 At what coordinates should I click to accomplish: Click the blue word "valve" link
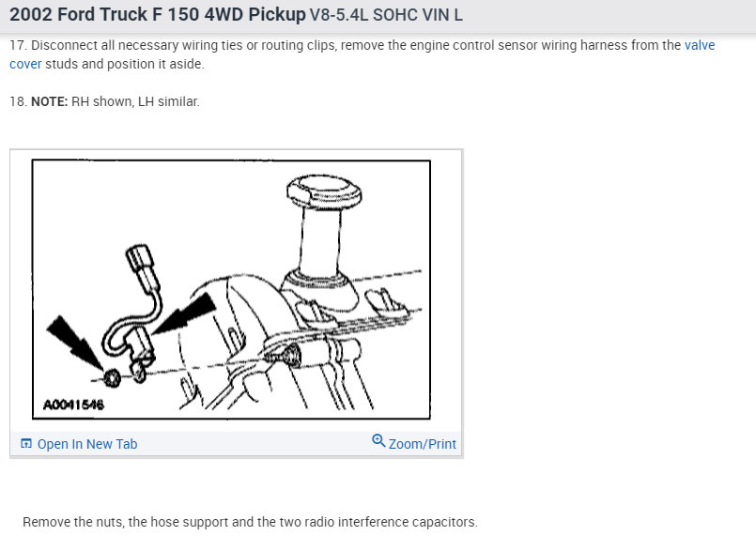click(x=700, y=45)
